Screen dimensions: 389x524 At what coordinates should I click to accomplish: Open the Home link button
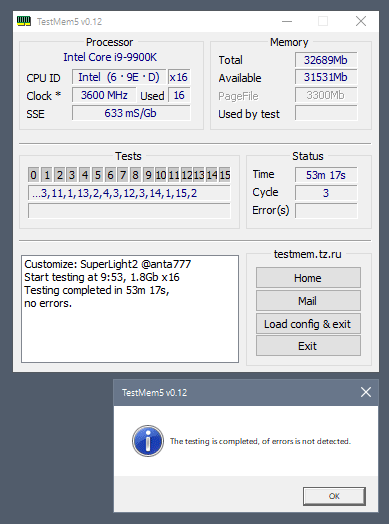308,278
